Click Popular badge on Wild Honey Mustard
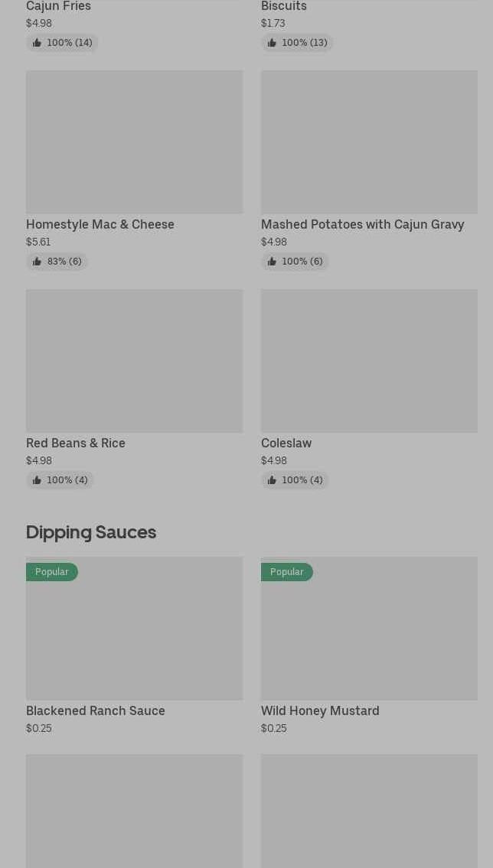 pyautogui.click(x=287, y=572)
